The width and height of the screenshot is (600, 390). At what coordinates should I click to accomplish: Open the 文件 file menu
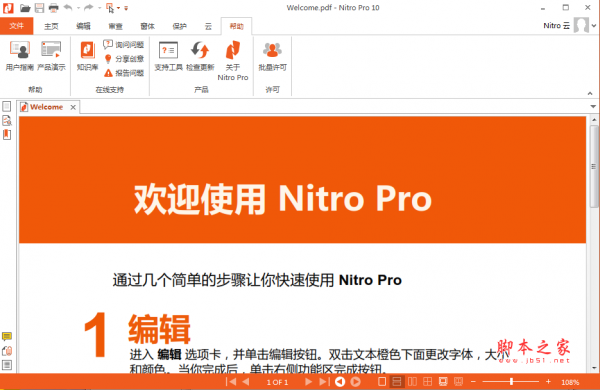coord(16,26)
